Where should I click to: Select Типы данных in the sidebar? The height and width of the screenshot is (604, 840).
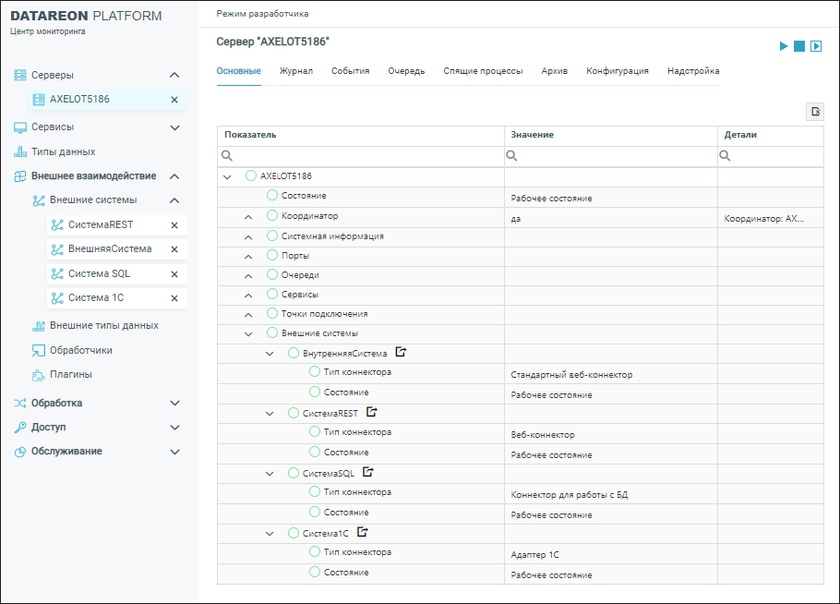coord(63,152)
